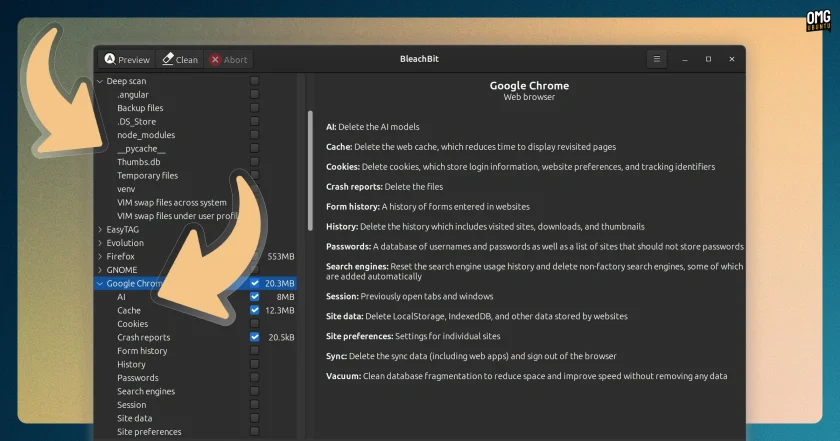Enable the Site data checkbox

(254, 418)
